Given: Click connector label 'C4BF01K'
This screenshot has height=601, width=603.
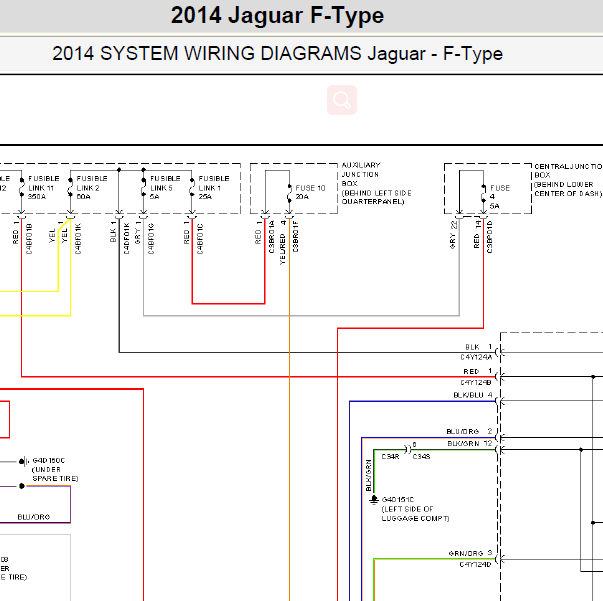Looking at the screenshot, I should pos(78,239).
